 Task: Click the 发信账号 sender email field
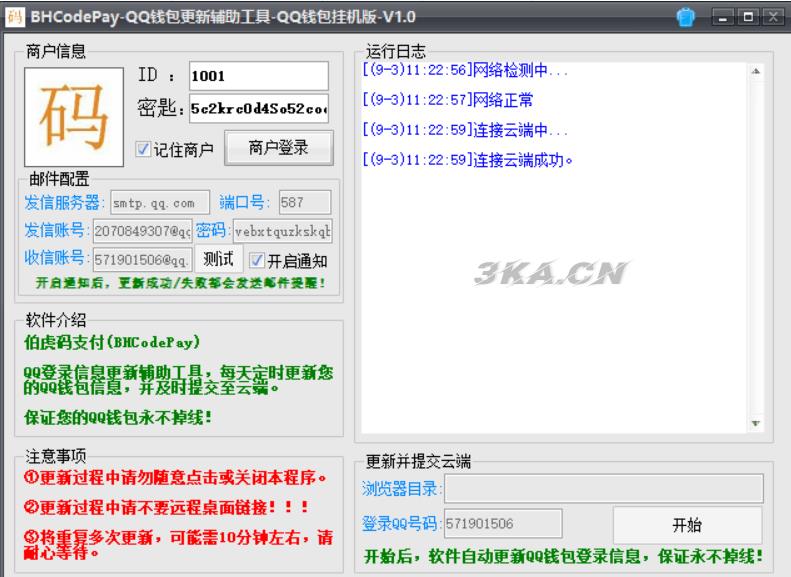pos(143,231)
